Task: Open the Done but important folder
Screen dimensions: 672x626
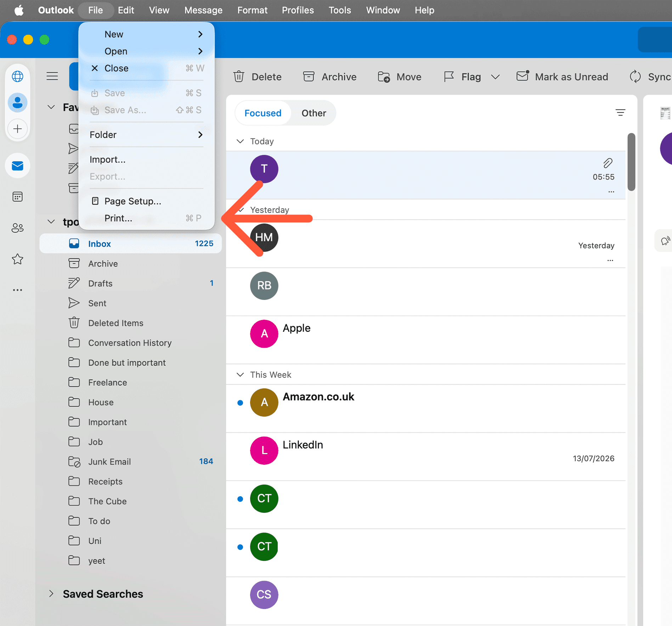Action: point(131,363)
